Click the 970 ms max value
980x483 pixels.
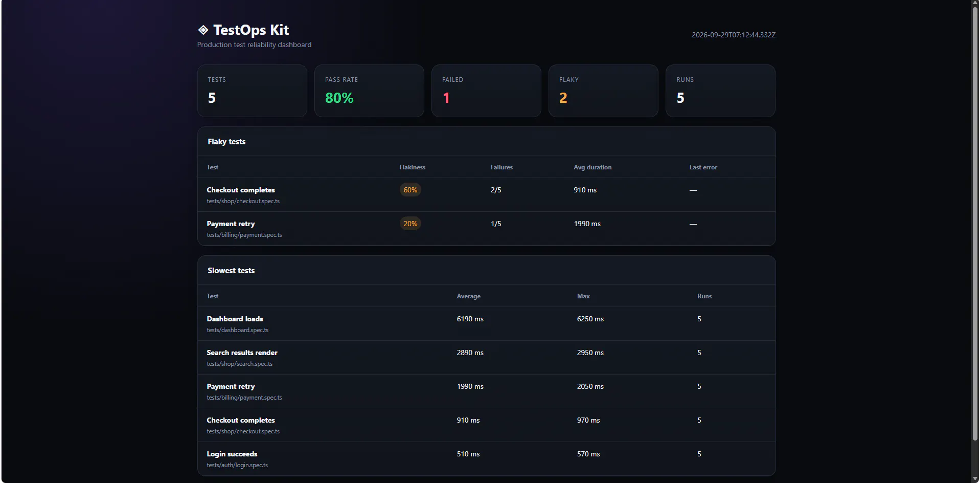(588, 420)
